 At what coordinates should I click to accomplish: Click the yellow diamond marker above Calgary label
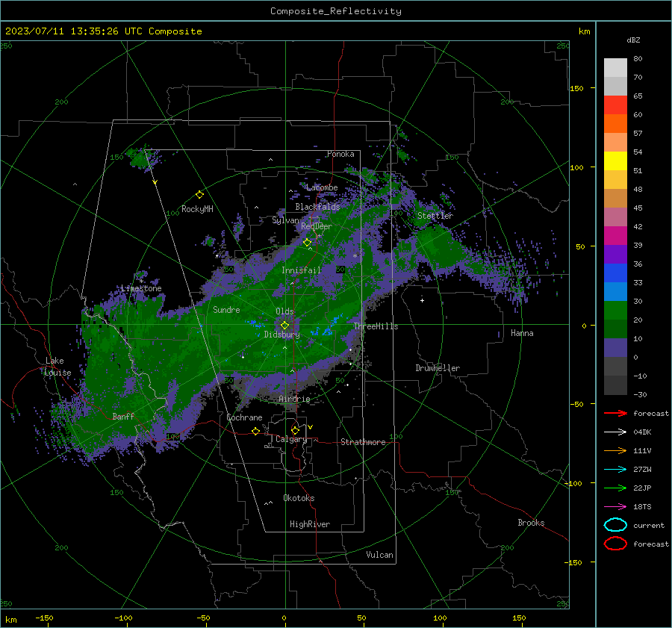pos(295,430)
